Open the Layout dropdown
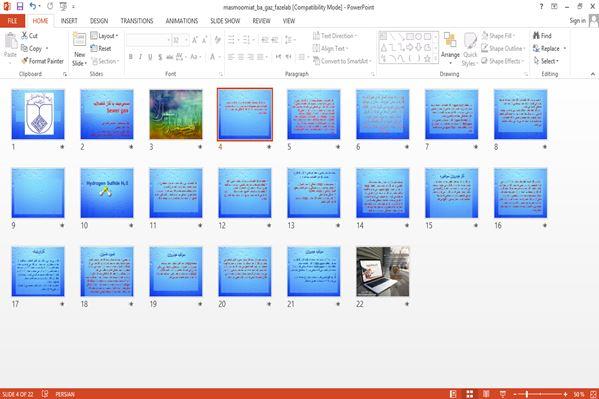Image resolution: width=599 pixels, height=399 pixels. (x=104, y=36)
